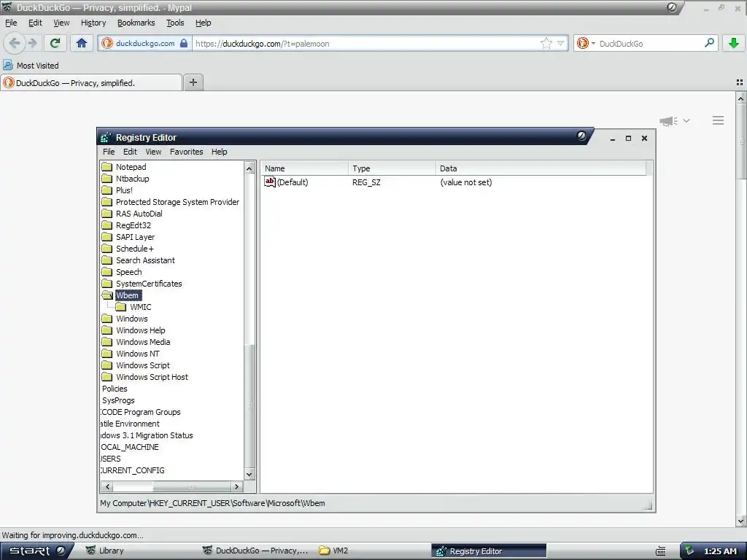
Task: Select the RegEdt32 key folder icon
Action: click(x=107, y=225)
